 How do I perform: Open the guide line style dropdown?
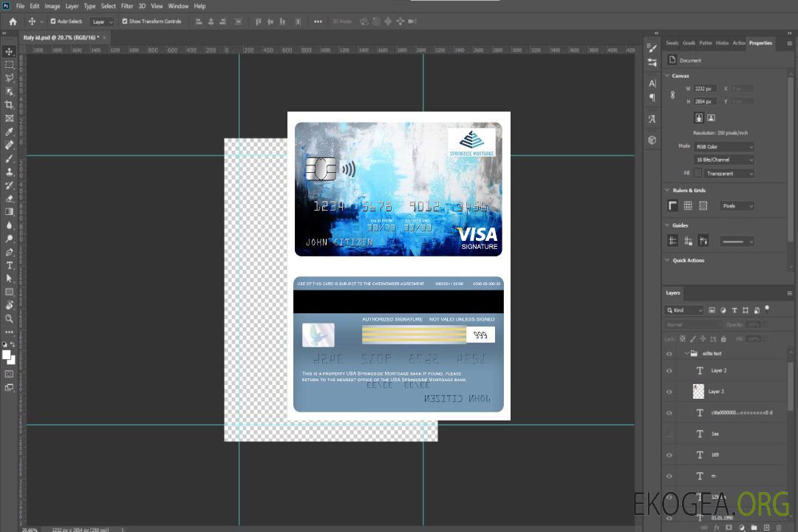tap(737, 242)
